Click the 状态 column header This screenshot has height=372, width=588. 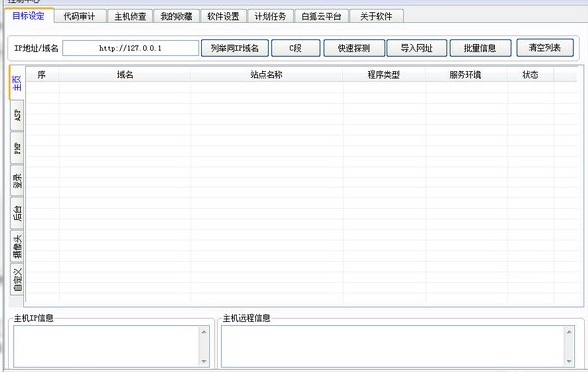[x=530, y=75]
